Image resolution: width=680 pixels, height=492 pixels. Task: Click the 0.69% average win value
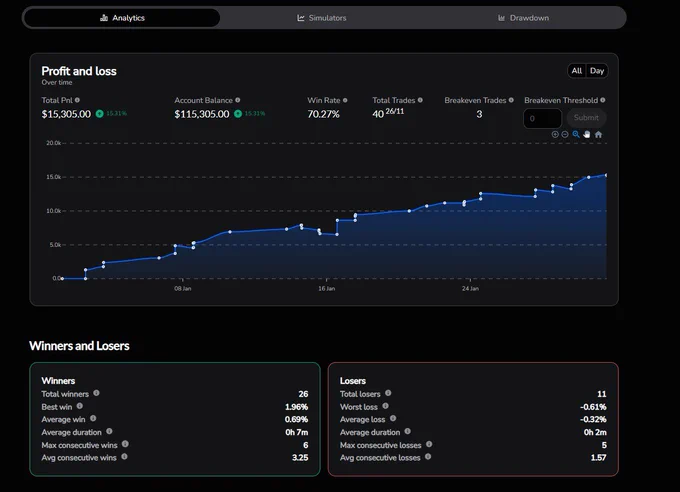pyautogui.click(x=296, y=420)
